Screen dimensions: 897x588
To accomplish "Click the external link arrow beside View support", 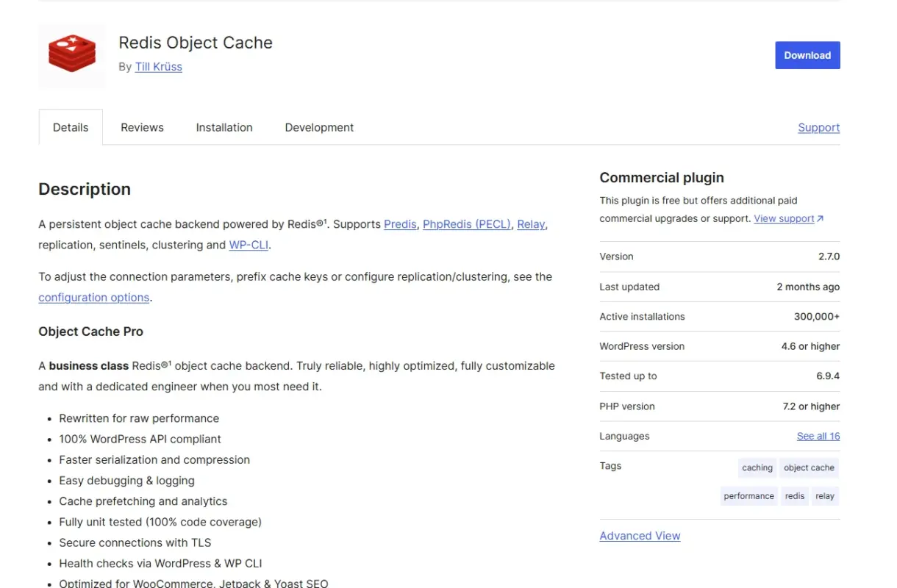I will [x=821, y=219].
